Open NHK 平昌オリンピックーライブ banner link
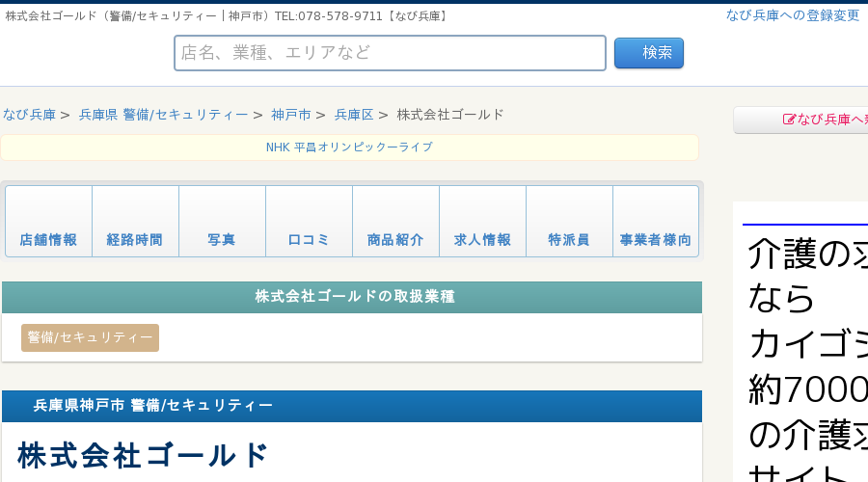Screen dimensions: 868x482 [x=349, y=147]
